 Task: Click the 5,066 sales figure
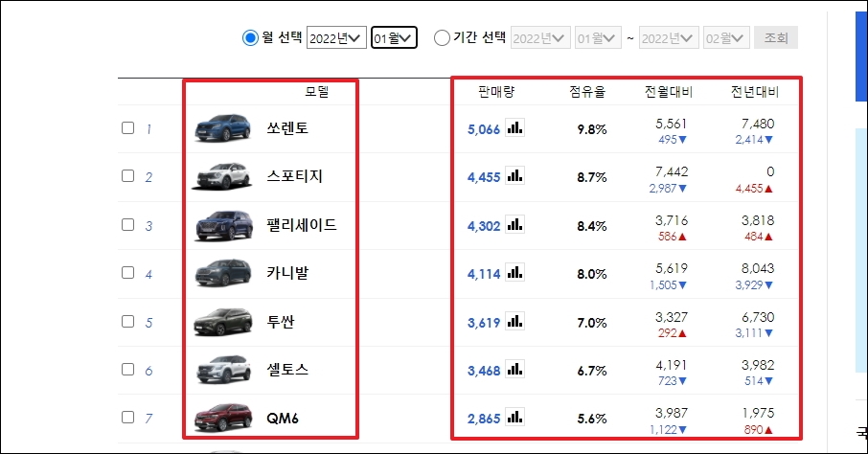coord(484,129)
